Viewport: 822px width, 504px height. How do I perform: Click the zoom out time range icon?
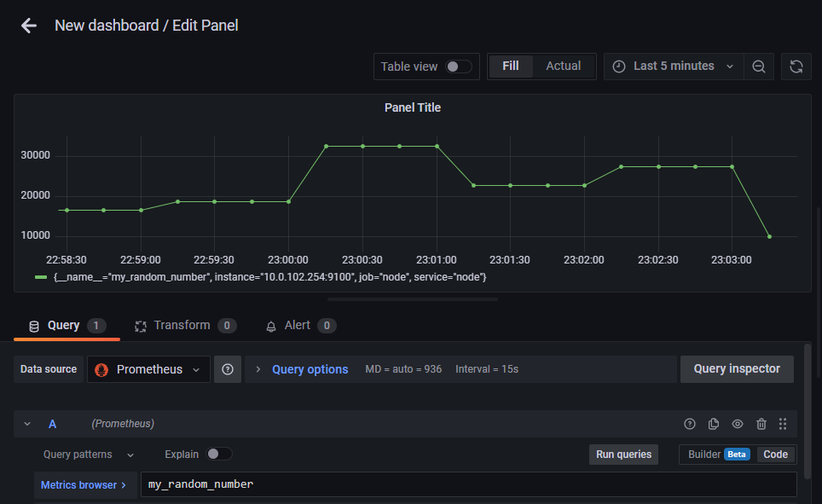pos(759,67)
